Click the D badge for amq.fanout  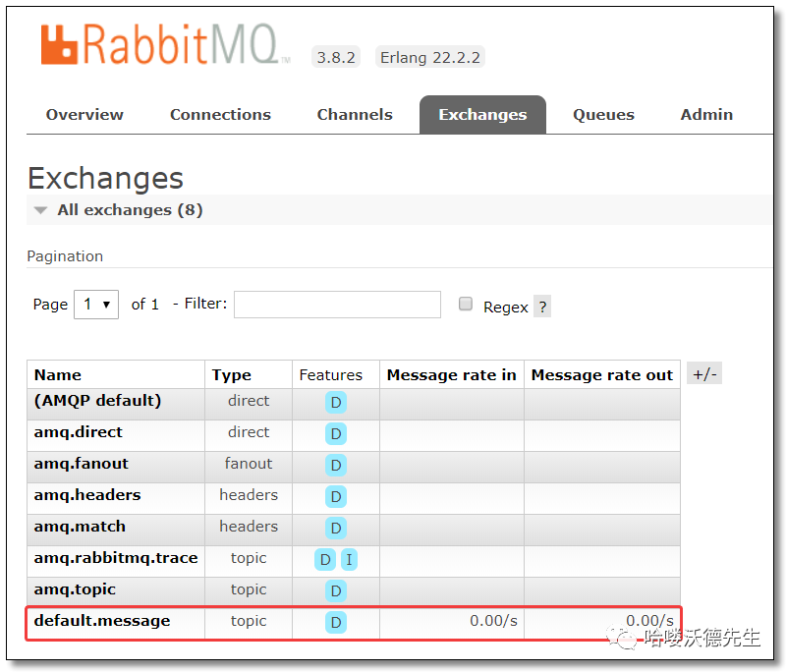[x=336, y=466]
